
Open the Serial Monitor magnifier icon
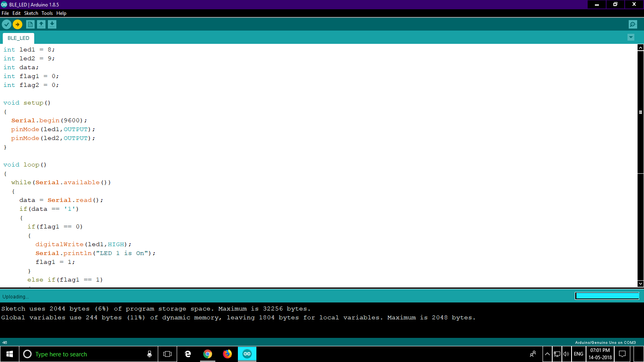click(x=633, y=25)
